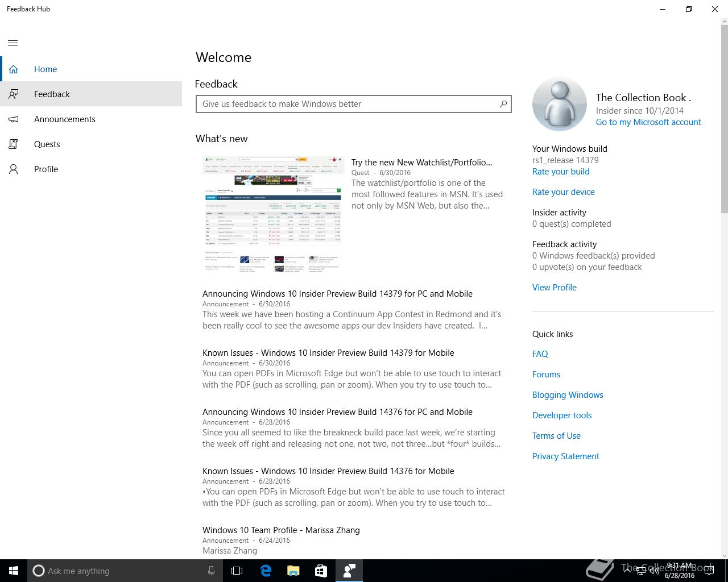
Task: Click the Cortana microphone icon
Action: click(211, 571)
